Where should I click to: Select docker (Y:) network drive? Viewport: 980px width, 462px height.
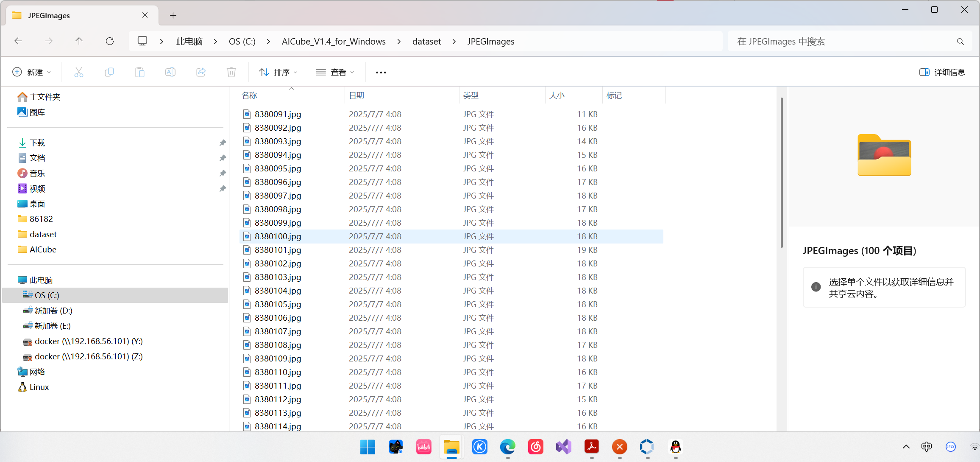(x=83, y=342)
